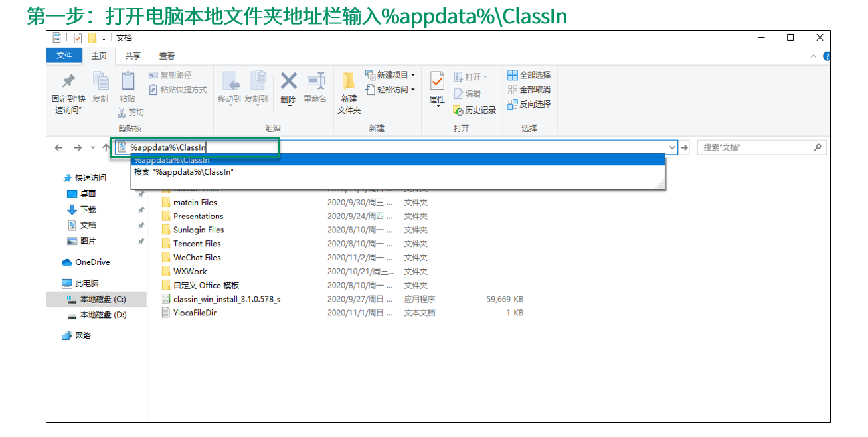Viewport: 868px width, 437px height.
Task: Open the Easy access (轻松访问) dropdown
Action: tap(390, 90)
